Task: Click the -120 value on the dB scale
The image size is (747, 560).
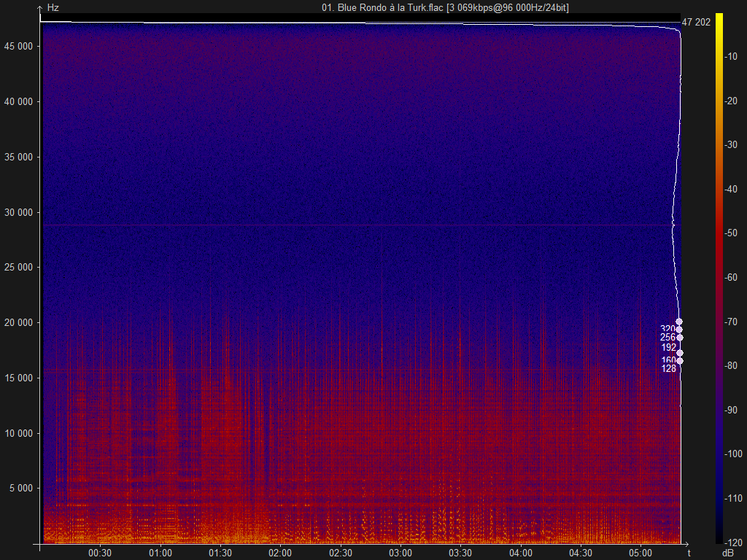Action: (734, 542)
